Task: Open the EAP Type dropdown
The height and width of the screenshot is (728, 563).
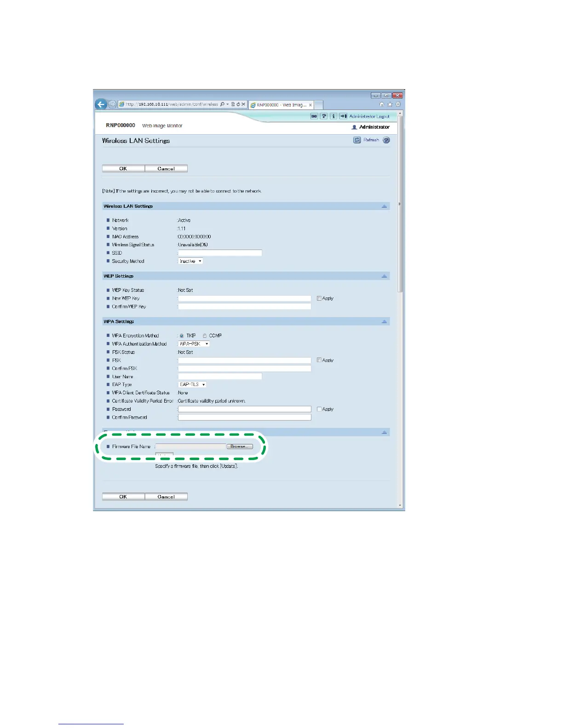Action: [x=192, y=384]
